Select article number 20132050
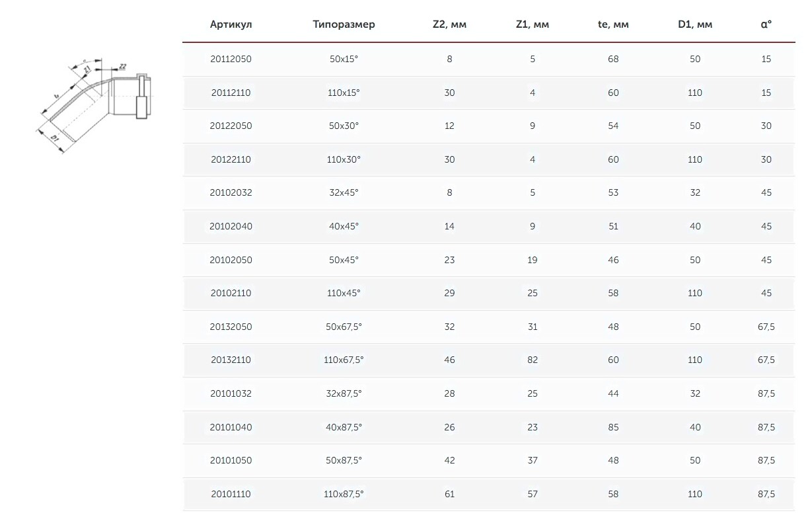Screen dimensions: 812x523 (x=231, y=327)
